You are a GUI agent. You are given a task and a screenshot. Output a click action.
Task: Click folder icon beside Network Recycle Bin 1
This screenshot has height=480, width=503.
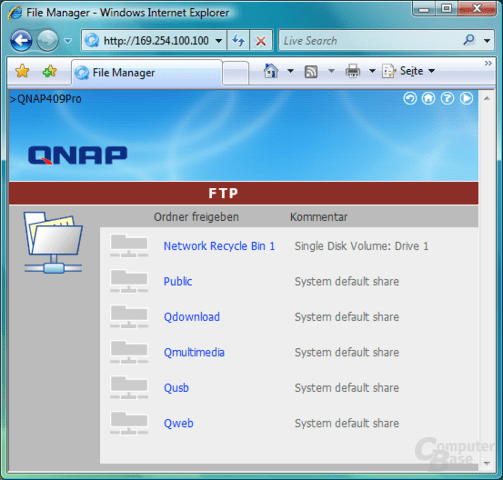(129, 246)
